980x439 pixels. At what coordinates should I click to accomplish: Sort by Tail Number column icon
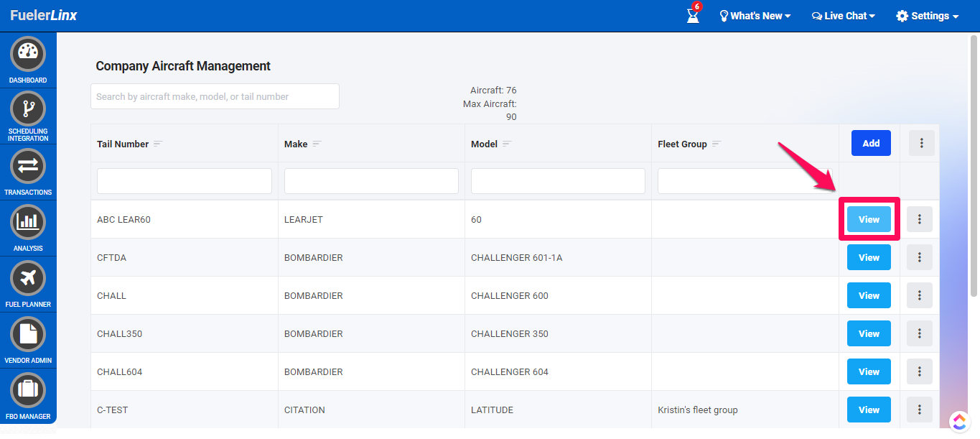coord(158,144)
